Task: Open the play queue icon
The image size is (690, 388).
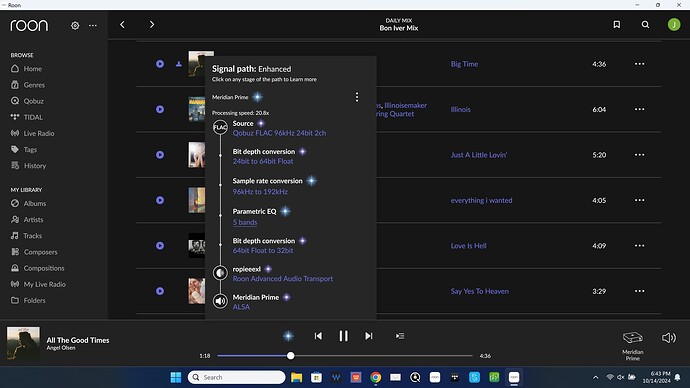Action: click(400, 336)
